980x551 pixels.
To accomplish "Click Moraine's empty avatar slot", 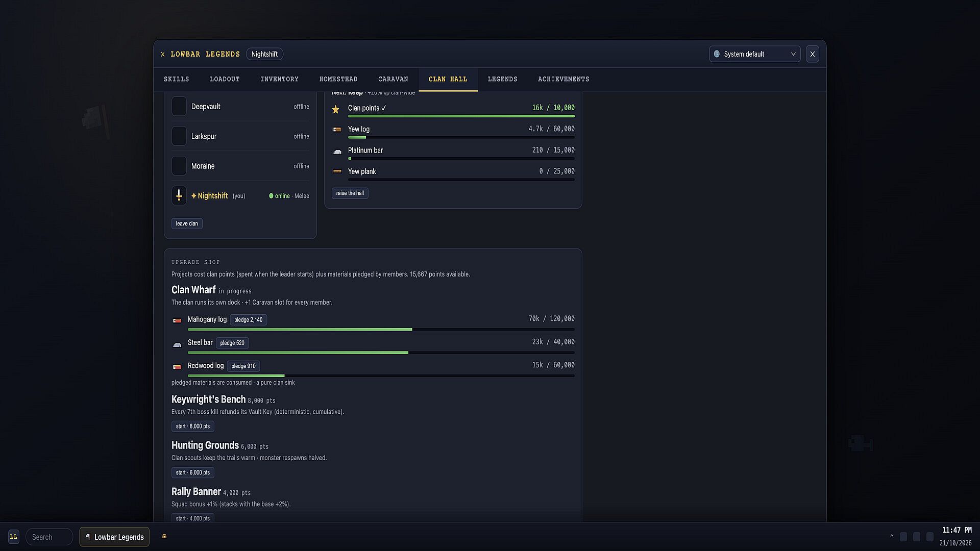I will click(179, 166).
